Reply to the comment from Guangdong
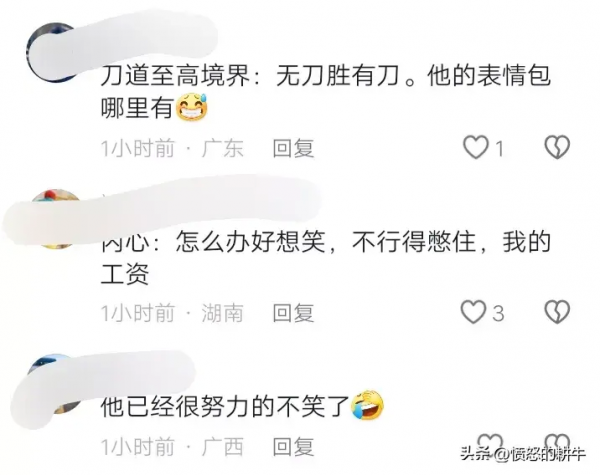This screenshot has height=475, width=600. tap(293, 148)
